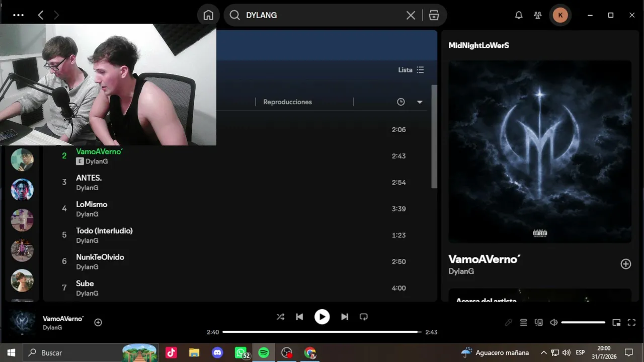Add the song to liked from player bar

(98, 322)
